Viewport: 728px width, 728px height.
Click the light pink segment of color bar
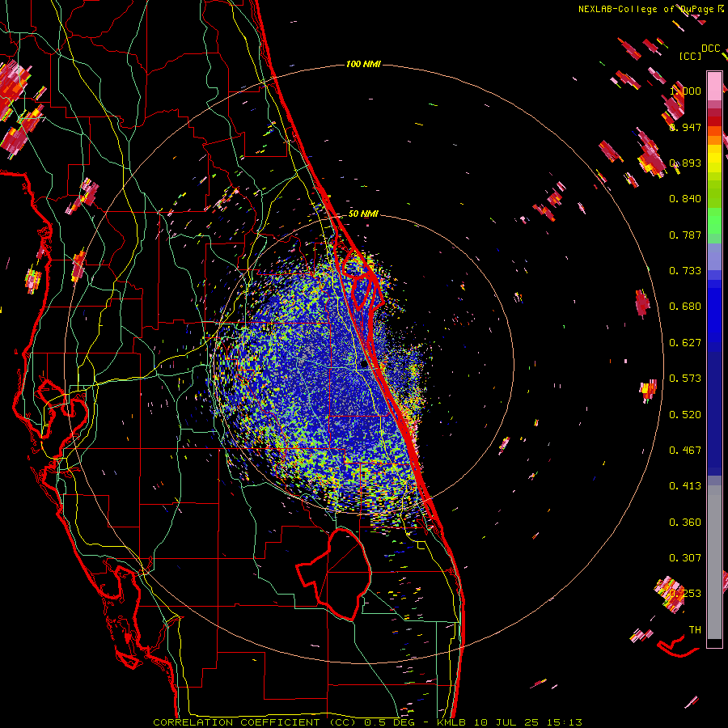tap(714, 86)
